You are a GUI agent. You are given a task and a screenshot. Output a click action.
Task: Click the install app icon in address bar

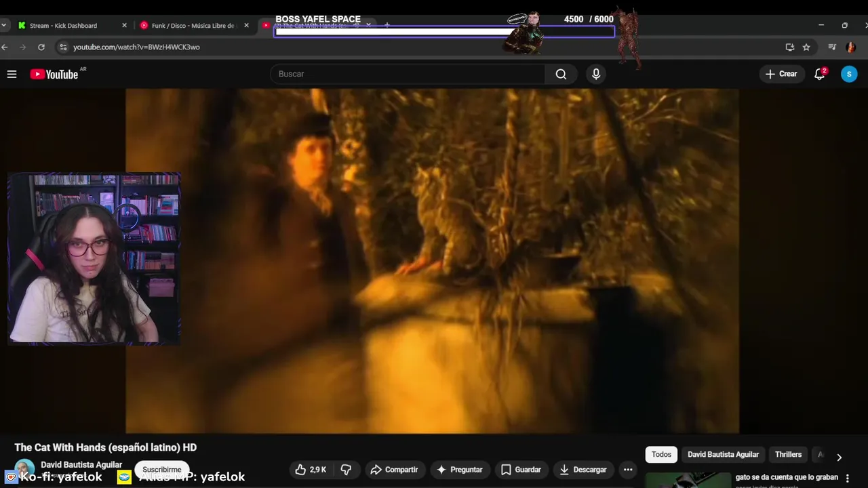coord(789,47)
